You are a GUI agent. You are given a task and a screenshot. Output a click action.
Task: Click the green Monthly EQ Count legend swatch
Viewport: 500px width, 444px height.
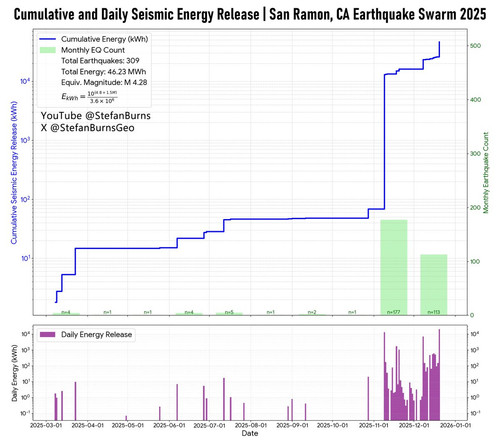pos(48,50)
